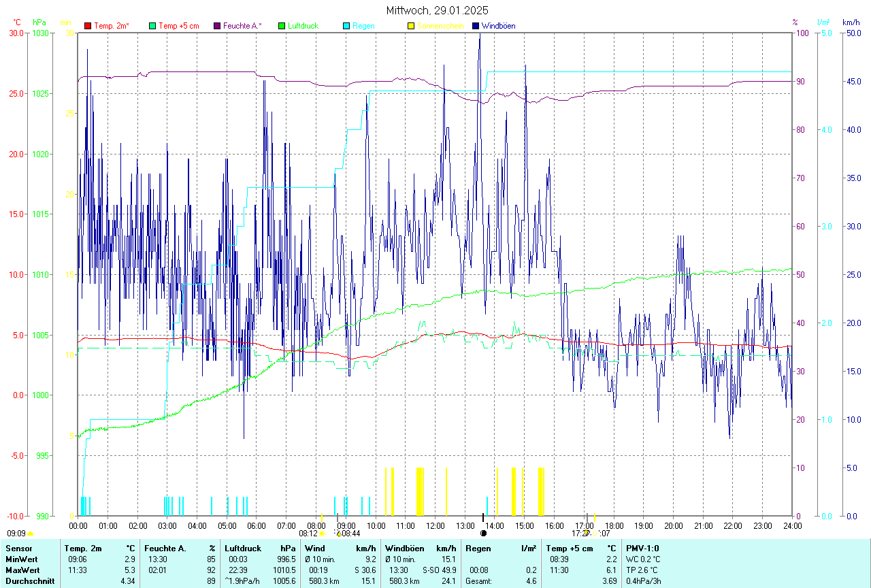Select the cyan Regen legend square
The width and height of the screenshot is (871, 588).
click(346, 26)
